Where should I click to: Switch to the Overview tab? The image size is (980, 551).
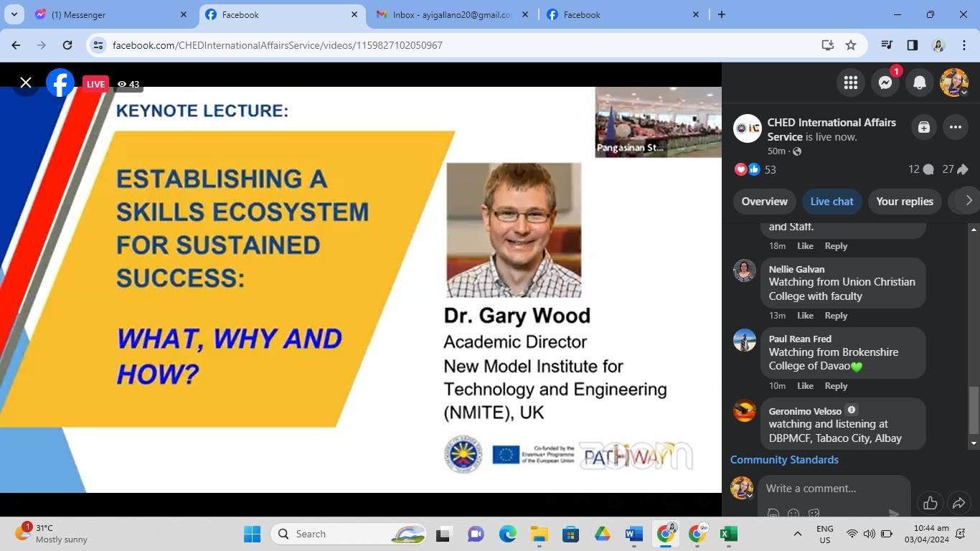764,202
